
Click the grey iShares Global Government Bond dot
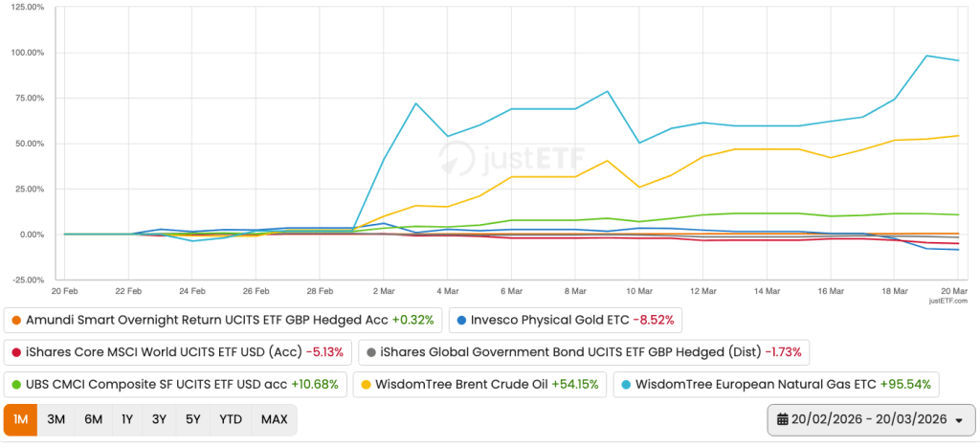click(373, 352)
